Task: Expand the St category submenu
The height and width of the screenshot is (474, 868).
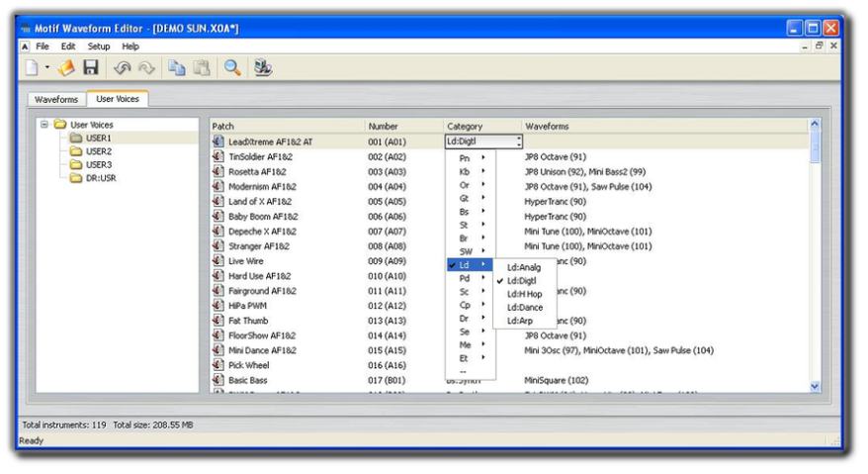Action: coord(471,225)
